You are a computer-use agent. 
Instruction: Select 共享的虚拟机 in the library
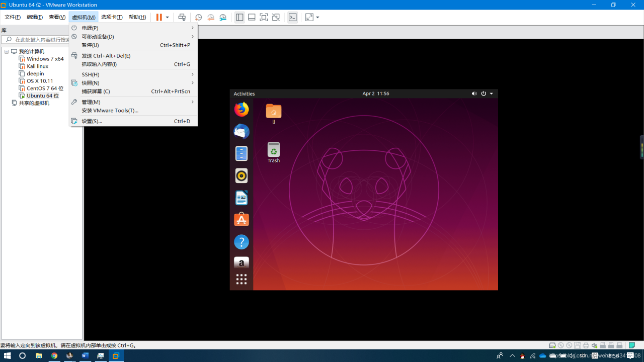[34, 103]
